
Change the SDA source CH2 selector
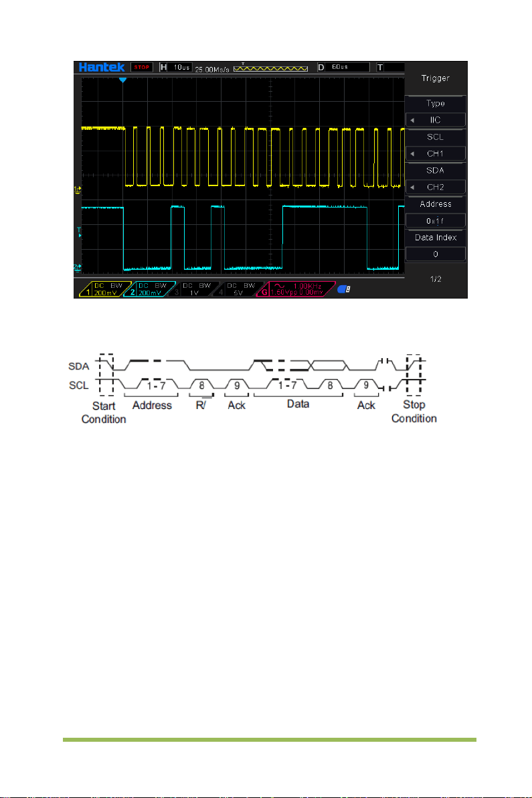[x=436, y=187]
